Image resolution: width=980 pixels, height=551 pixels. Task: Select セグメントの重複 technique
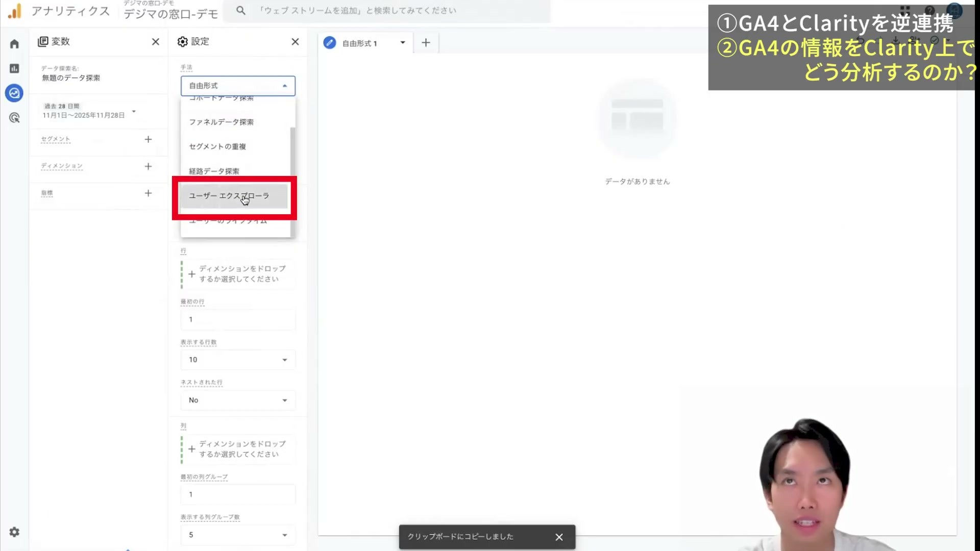click(236, 146)
